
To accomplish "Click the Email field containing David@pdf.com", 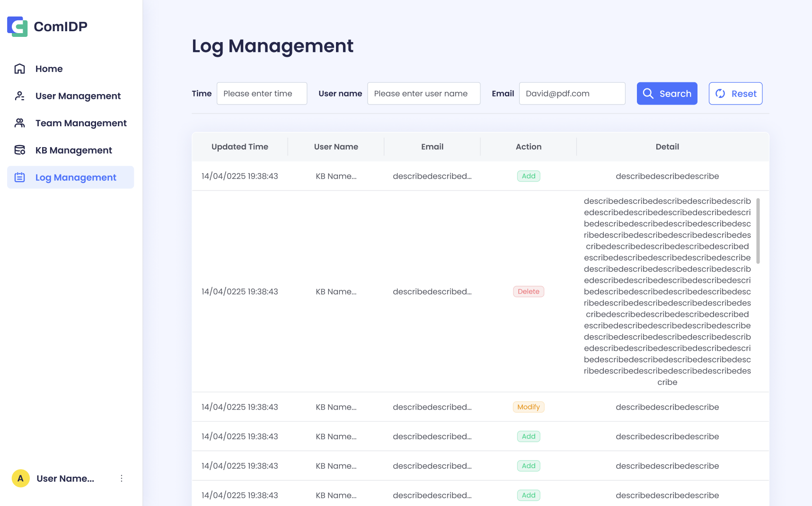I will pos(572,94).
